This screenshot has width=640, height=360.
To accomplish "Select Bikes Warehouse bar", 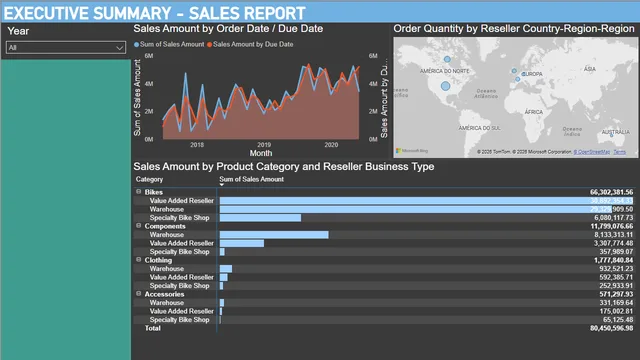I will [416, 209].
